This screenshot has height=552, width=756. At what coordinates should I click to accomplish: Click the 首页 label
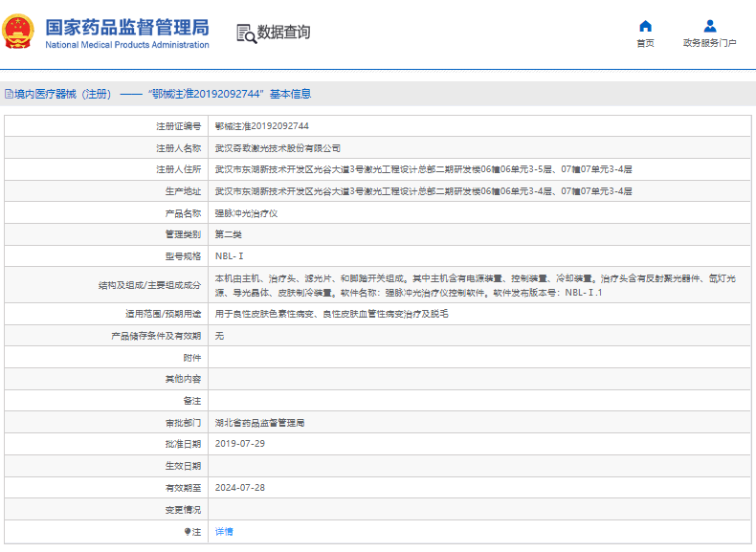click(645, 43)
